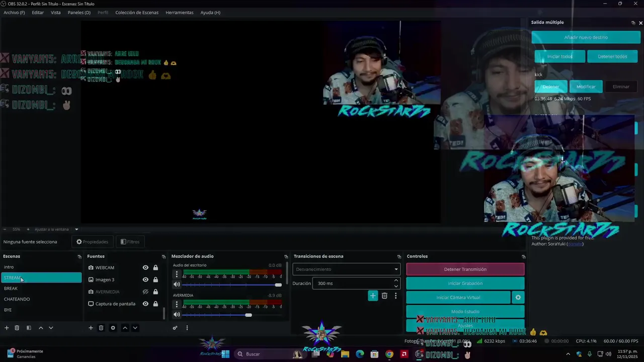The image size is (644, 362).
Task: Open the Archivo menu
Action: (14, 13)
